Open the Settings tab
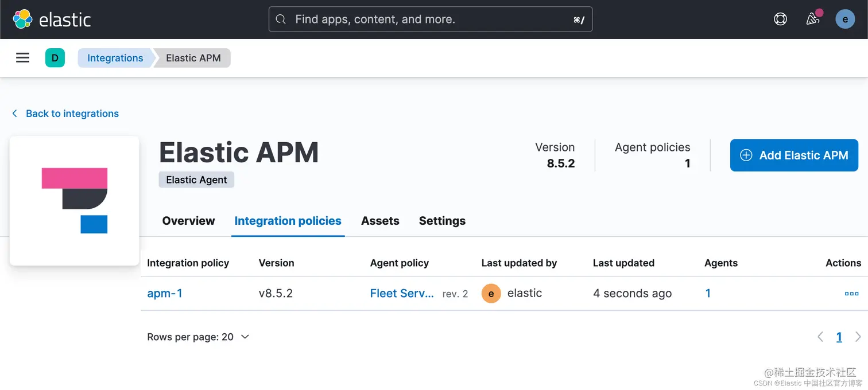 (x=442, y=221)
